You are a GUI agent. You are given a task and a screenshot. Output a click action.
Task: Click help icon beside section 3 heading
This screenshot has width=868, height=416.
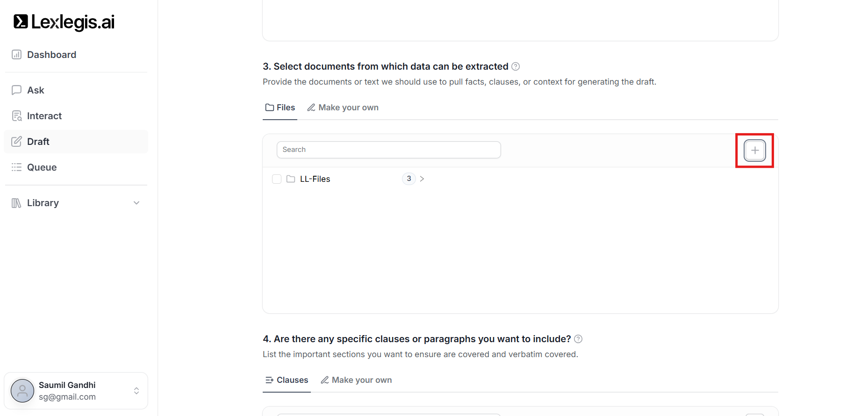coord(516,66)
